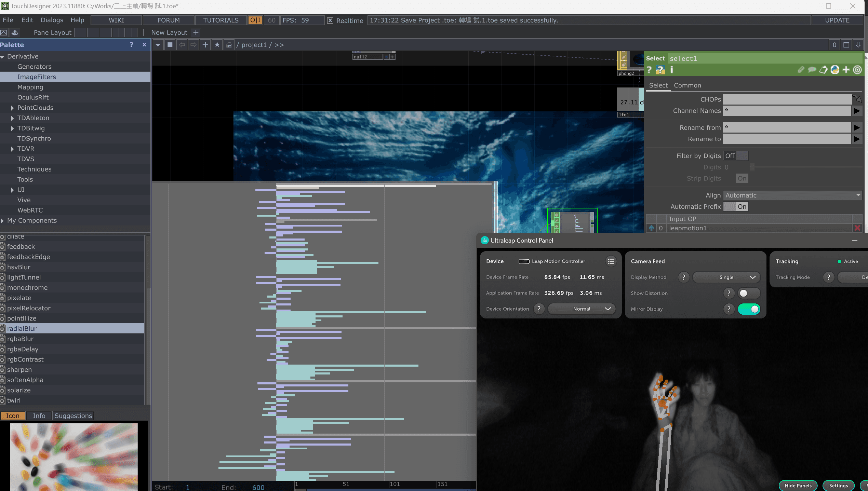Open the Leap Motion device menu list icon
This screenshot has height=491, width=868.
[611, 261]
